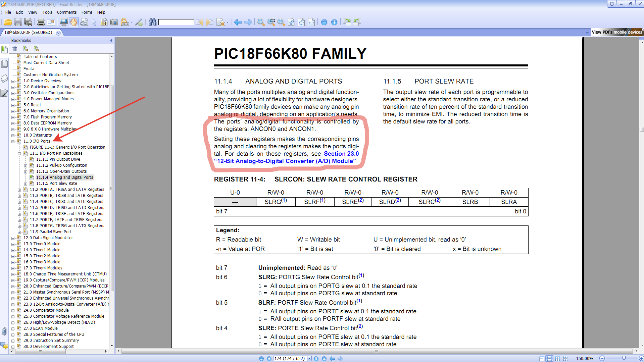
Task: Click the Print icon in the toolbar
Action: [41, 22]
